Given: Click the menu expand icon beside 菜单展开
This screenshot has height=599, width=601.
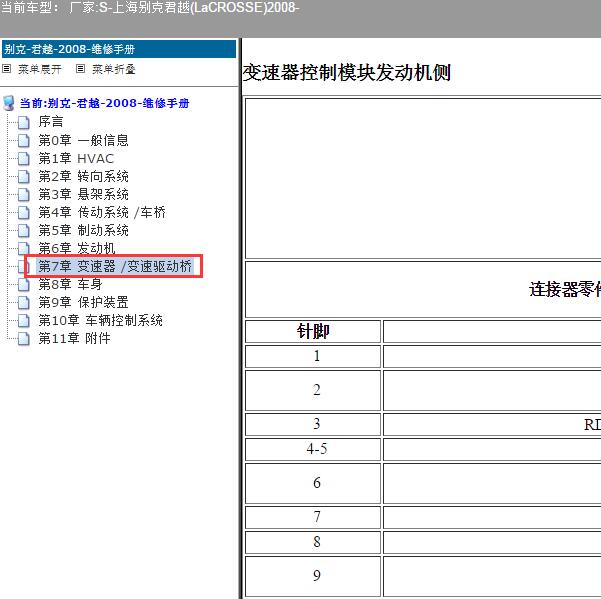Looking at the screenshot, I should tap(7, 69).
